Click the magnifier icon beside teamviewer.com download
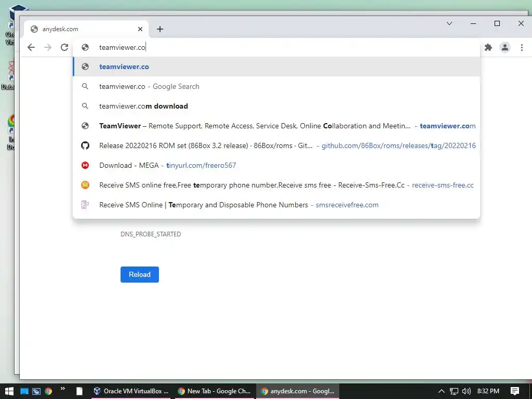This screenshot has height=399, width=532. click(x=85, y=106)
